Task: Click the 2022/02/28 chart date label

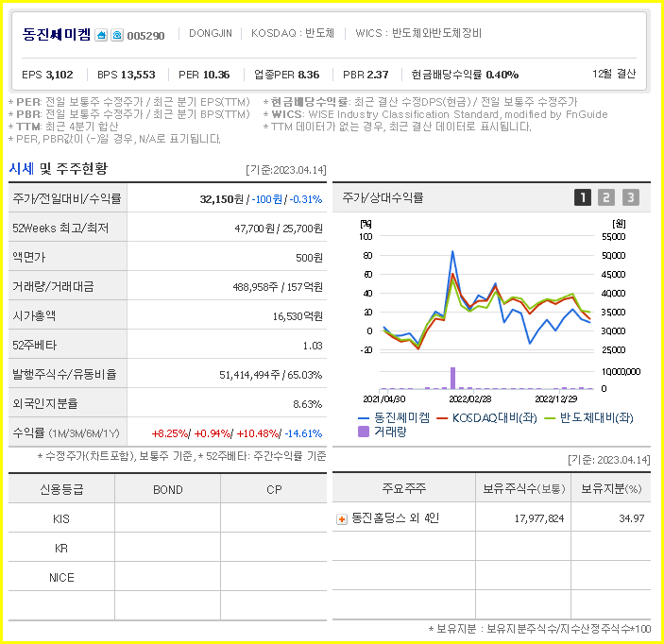Action: coord(469,398)
